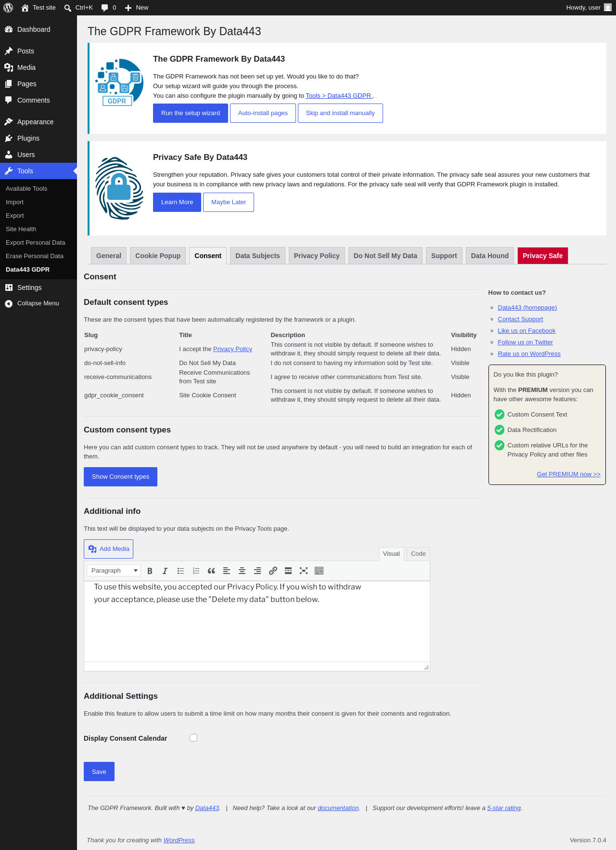Switch editor to Visual tab

pos(391,554)
